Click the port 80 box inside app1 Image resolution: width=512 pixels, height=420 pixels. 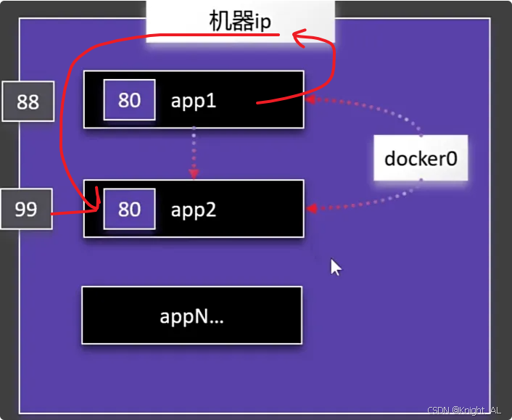(x=129, y=100)
